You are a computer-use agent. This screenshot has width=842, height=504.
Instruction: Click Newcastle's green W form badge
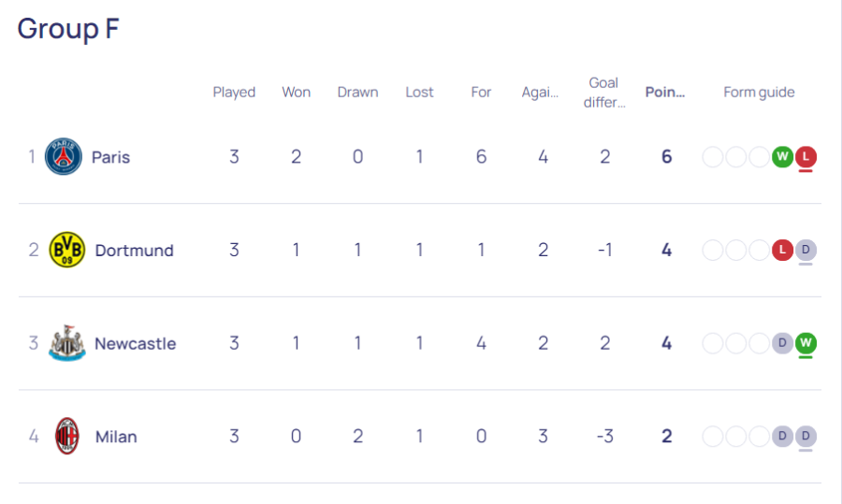pos(806,343)
